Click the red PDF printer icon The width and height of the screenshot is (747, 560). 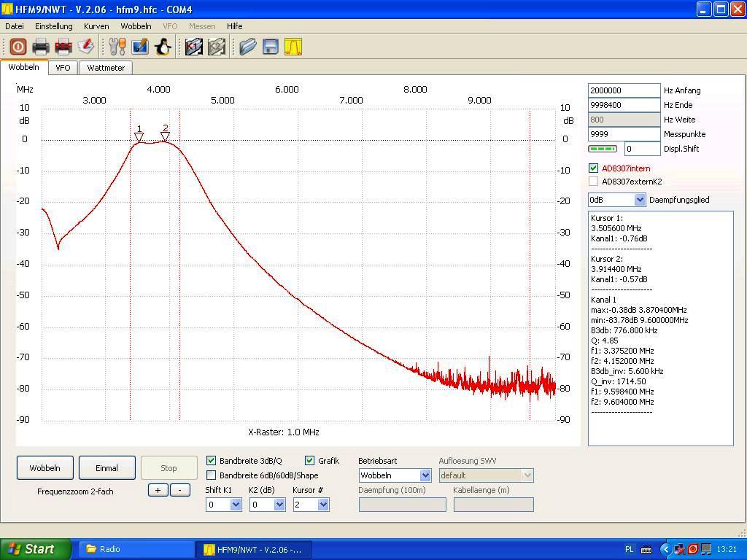63,47
